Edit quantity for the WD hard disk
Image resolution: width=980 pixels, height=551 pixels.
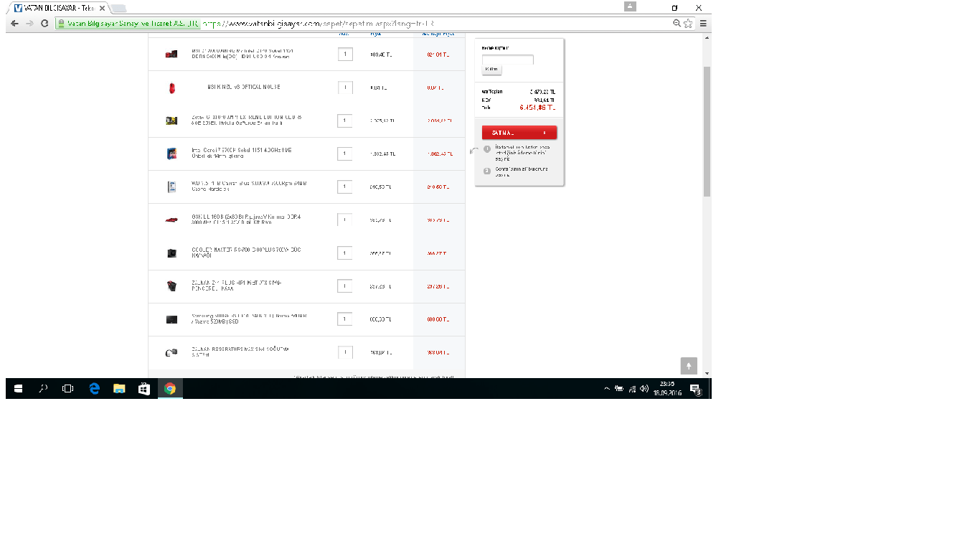(x=345, y=187)
